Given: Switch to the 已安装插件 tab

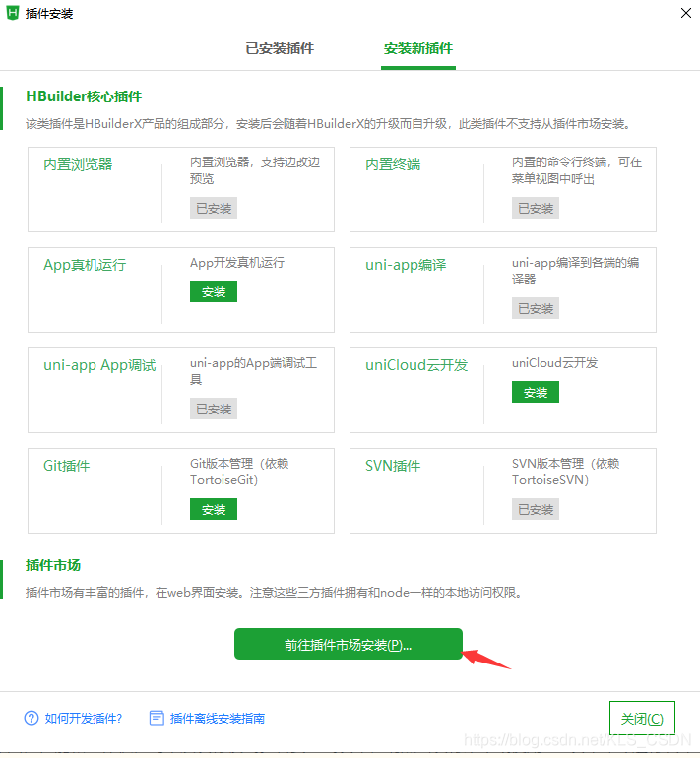Looking at the screenshot, I should [x=280, y=48].
